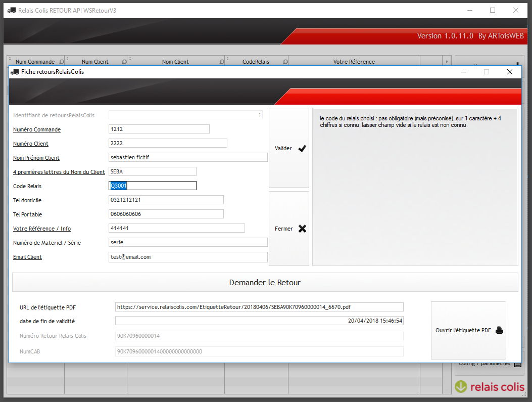Image resolution: width=532 pixels, height=402 pixels.
Task: Click the Email Client input field
Action: tap(188, 257)
